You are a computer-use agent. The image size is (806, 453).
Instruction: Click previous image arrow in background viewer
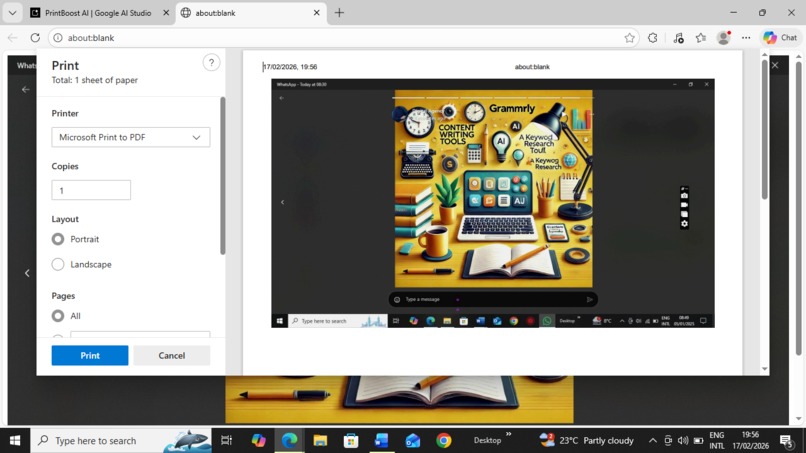[27, 273]
